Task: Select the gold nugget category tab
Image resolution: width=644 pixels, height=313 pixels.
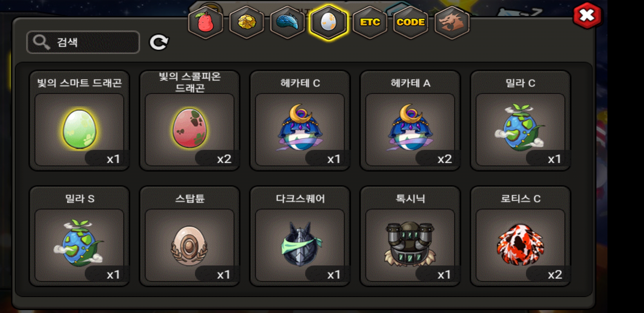Action: pyautogui.click(x=247, y=22)
